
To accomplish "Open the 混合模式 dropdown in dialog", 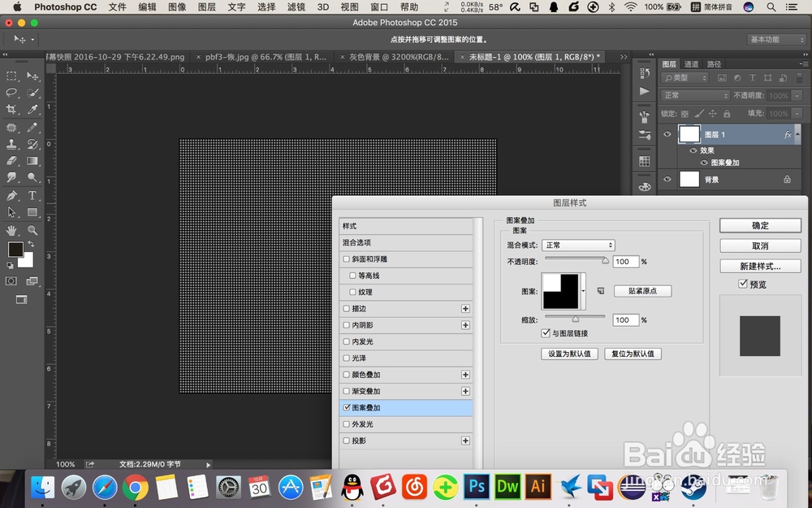I will [x=578, y=245].
